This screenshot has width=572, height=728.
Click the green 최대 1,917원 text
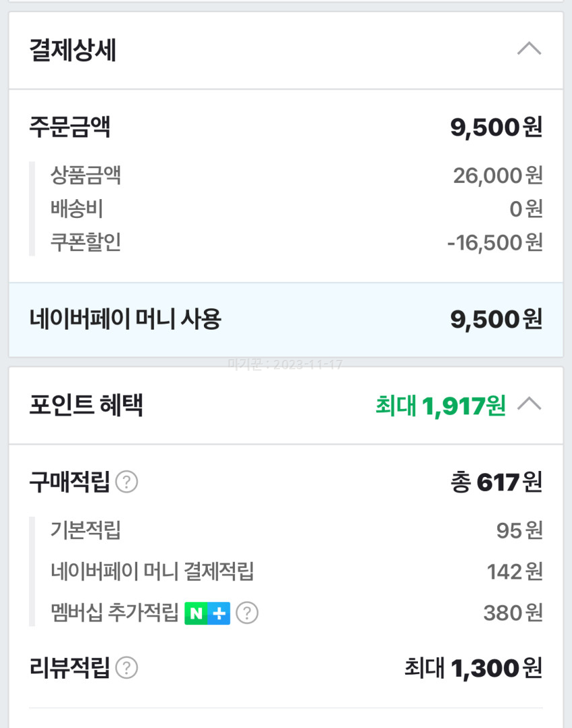tap(440, 406)
